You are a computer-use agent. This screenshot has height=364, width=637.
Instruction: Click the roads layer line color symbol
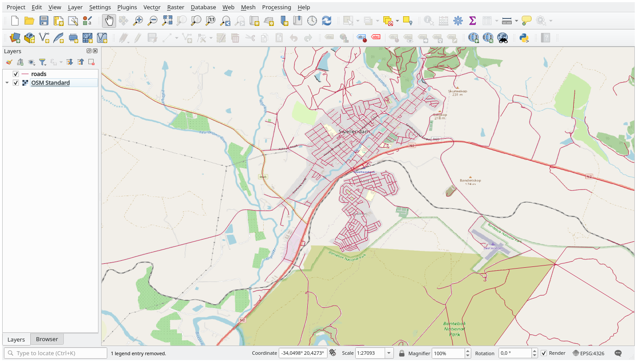[25, 74]
